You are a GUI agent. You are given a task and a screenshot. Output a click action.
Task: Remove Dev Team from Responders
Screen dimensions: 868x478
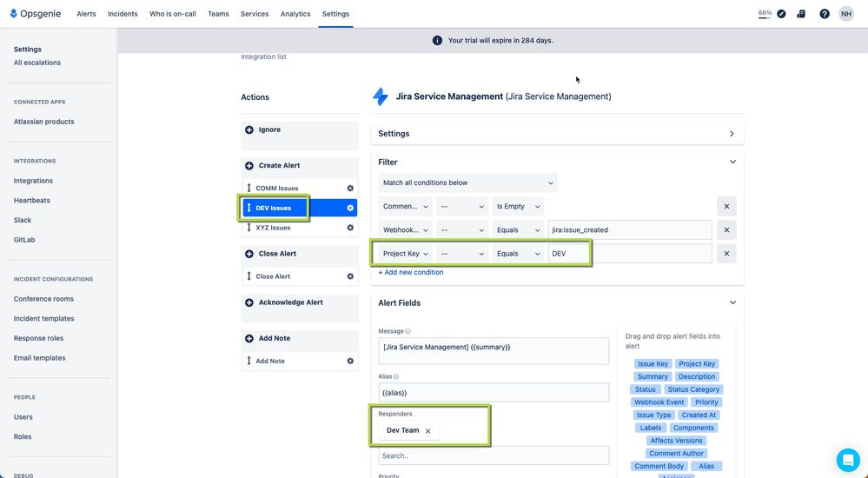click(427, 431)
